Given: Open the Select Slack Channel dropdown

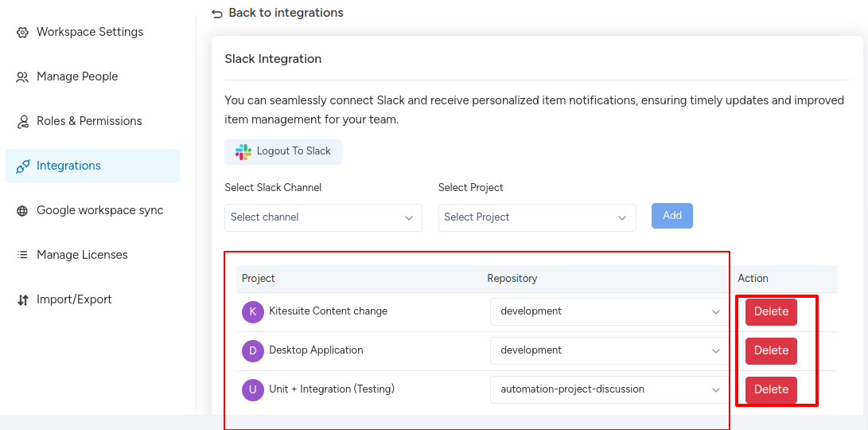Looking at the screenshot, I should point(323,217).
